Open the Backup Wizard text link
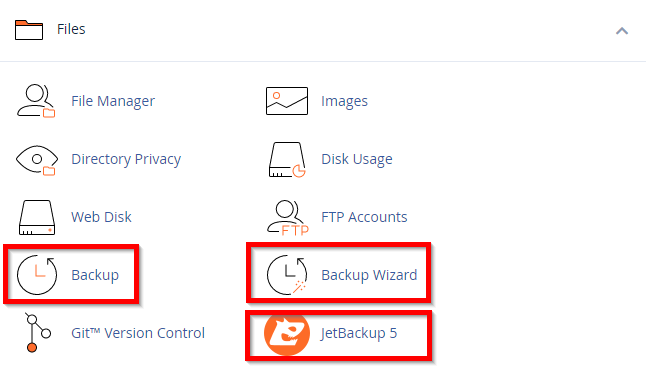646x369 pixels. click(x=369, y=275)
